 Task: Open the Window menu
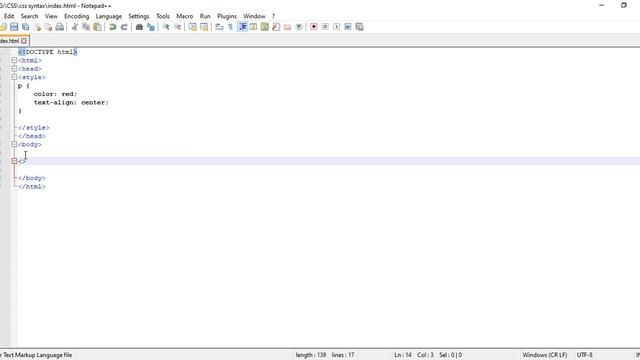(x=254, y=16)
